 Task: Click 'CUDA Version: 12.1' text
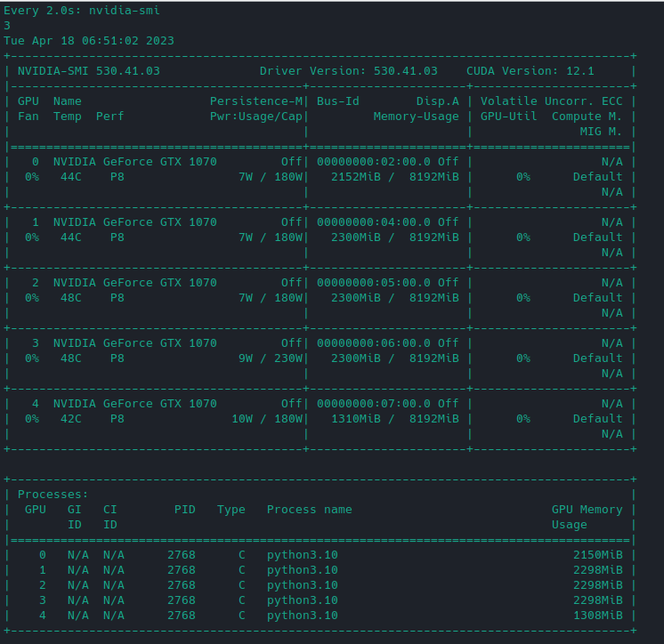coord(530,71)
